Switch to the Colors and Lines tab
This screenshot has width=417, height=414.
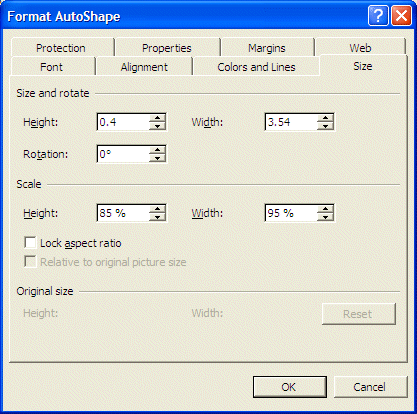256,67
